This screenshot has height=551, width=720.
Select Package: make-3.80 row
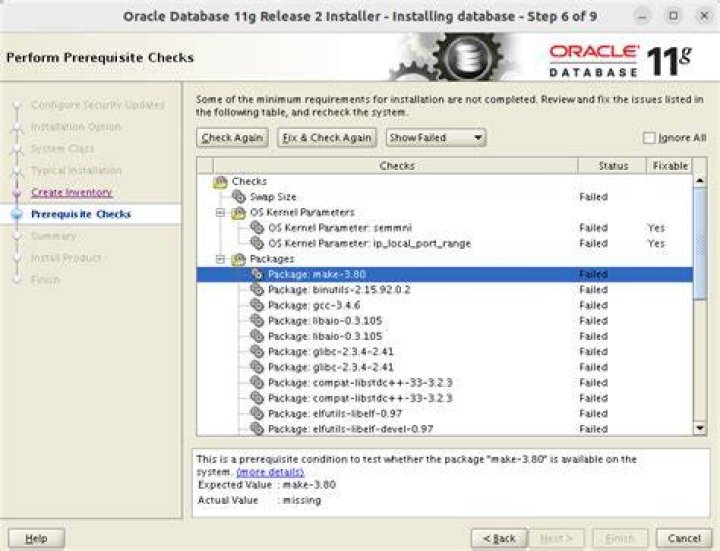[444, 274]
